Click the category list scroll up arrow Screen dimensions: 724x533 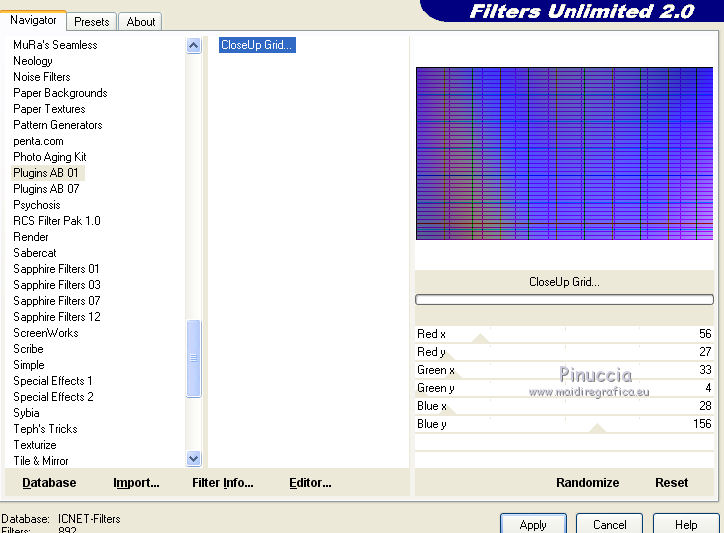[x=193, y=45]
